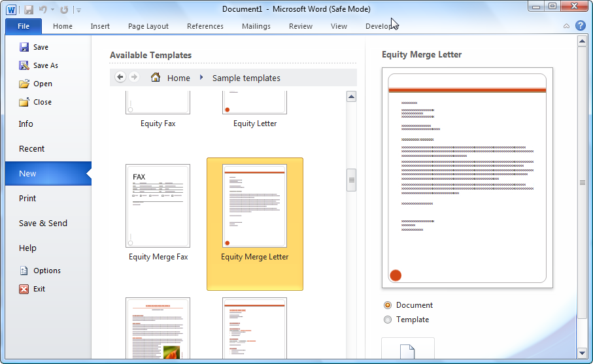Screen dimensions: 593x364
Task: Open the Undo history dropdown arrow
Action: [52, 10]
